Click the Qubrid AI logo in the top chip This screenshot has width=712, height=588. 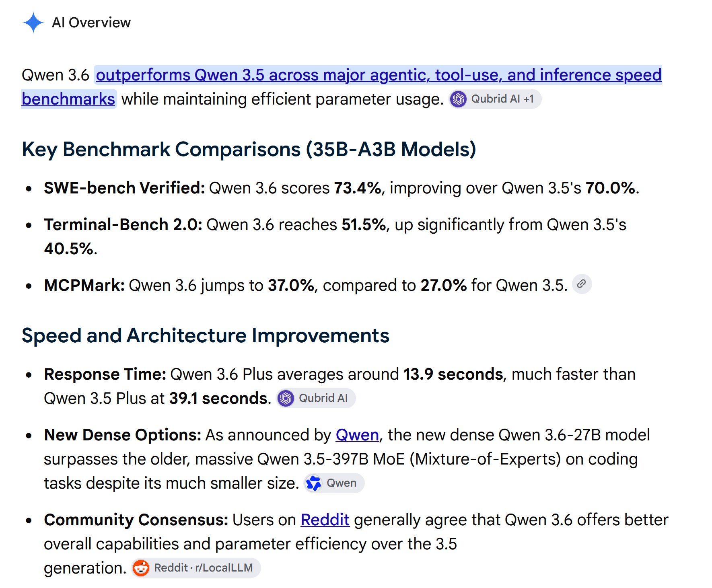click(x=459, y=99)
